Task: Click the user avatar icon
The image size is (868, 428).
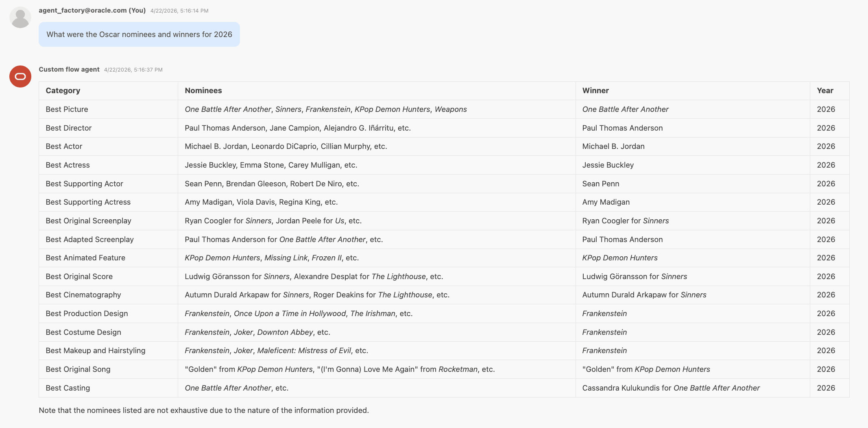Action: [x=20, y=17]
